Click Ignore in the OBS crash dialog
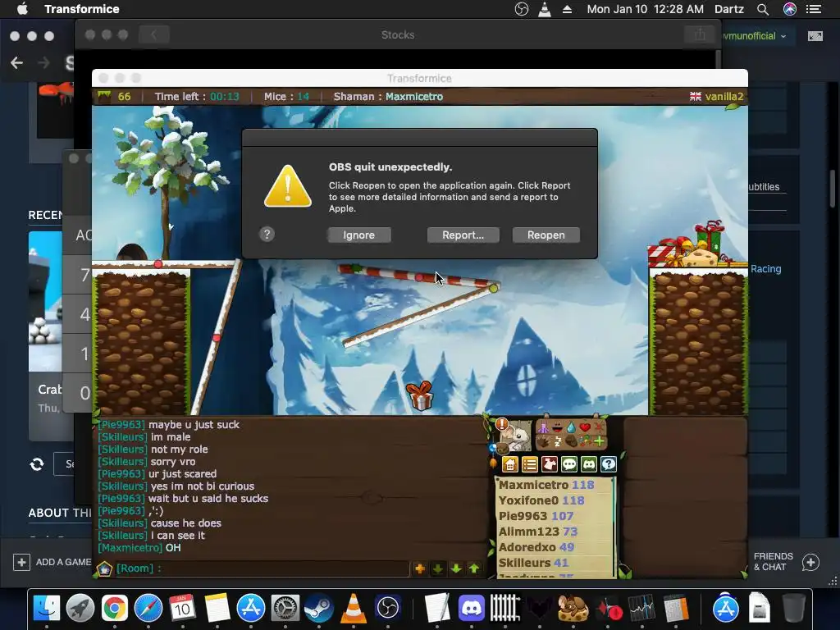Image resolution: width=840 pixels, height=630 pixels. coord(359,235)
